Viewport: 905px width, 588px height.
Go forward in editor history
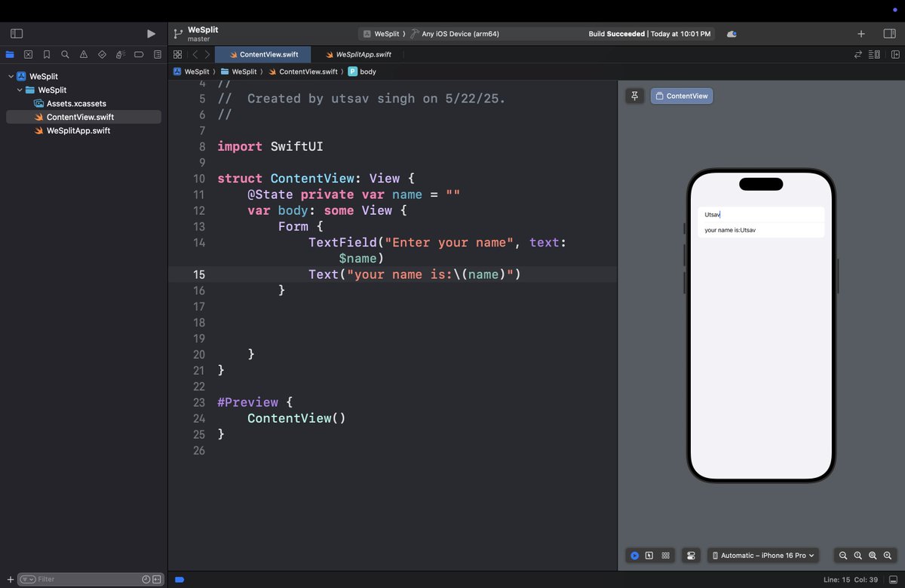[x=207, y=54]
